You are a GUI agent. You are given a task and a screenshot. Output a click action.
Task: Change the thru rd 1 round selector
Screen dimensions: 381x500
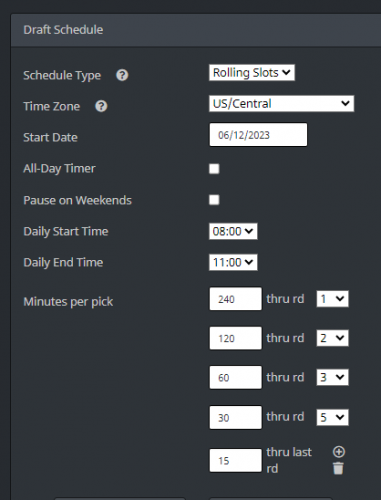(332, 299)
